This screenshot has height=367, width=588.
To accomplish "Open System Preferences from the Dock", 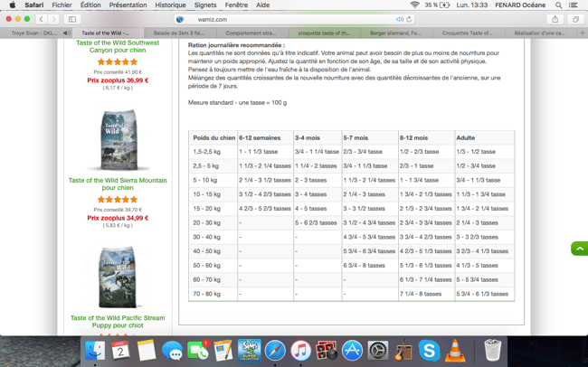I will (377, 351).
